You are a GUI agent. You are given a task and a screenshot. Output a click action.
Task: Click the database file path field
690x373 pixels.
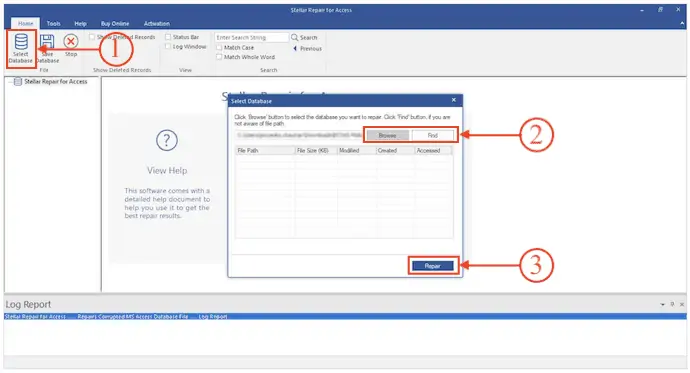299,135
